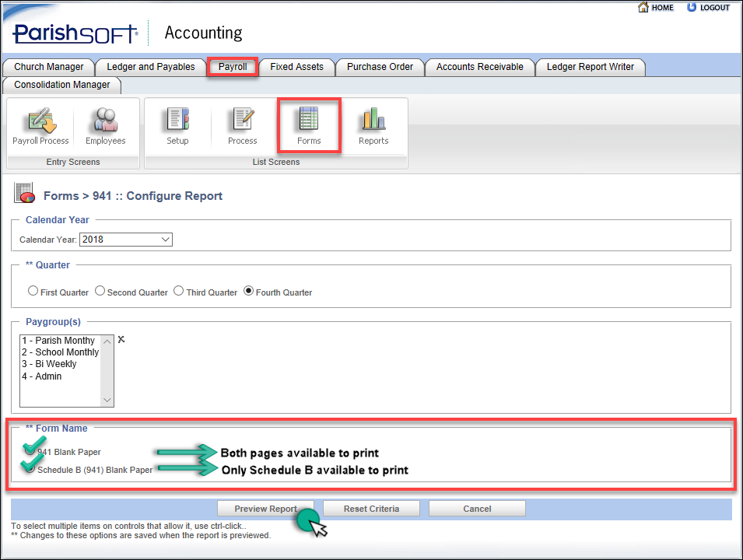Select Fourth Quarter radio button
Viewport: 743px width, 560px height.
coord(248,290)
